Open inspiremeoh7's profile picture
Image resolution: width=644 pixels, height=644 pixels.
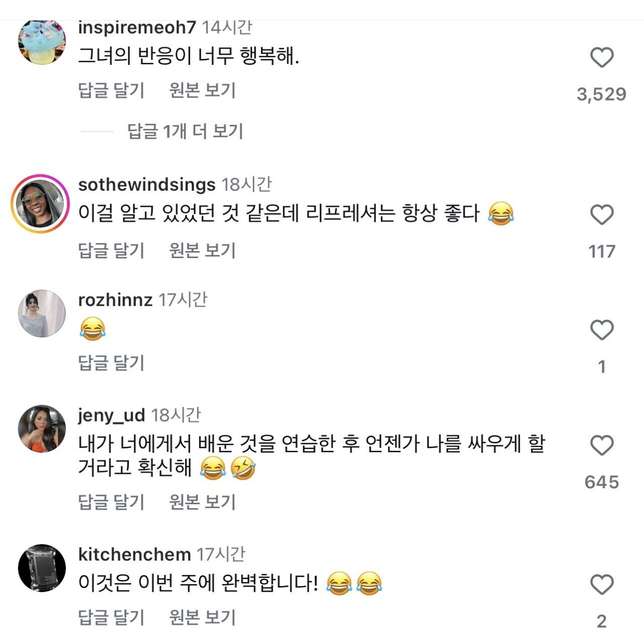[x=42, y=42]
